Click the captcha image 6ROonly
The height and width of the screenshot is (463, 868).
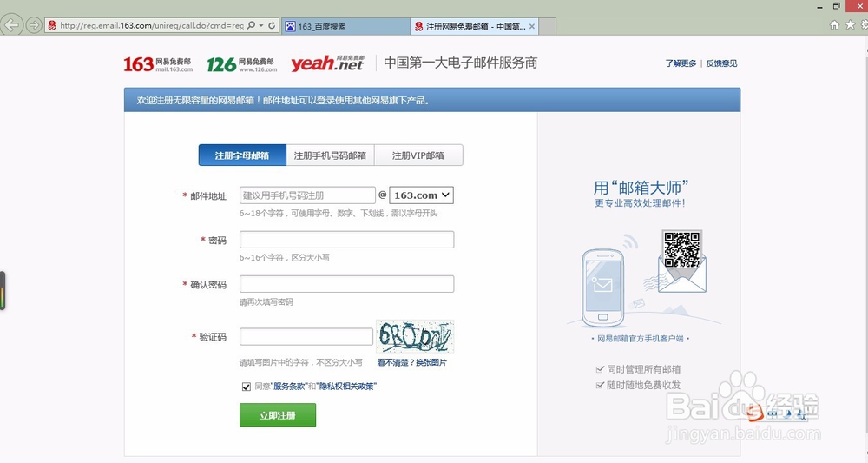tap(415, 336)
